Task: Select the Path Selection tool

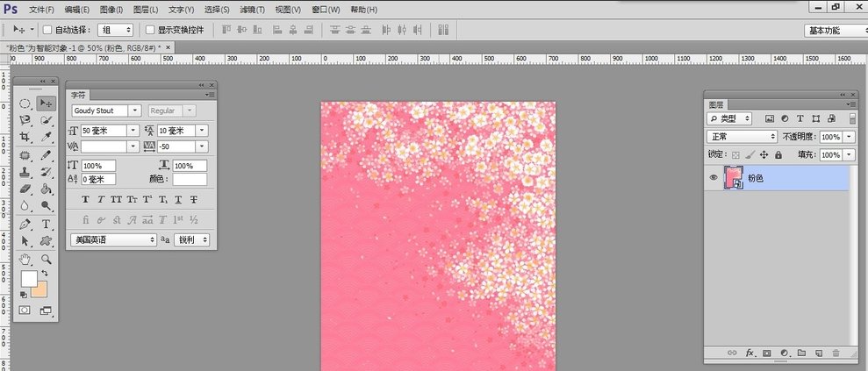Action: click(x=25, y=240)
